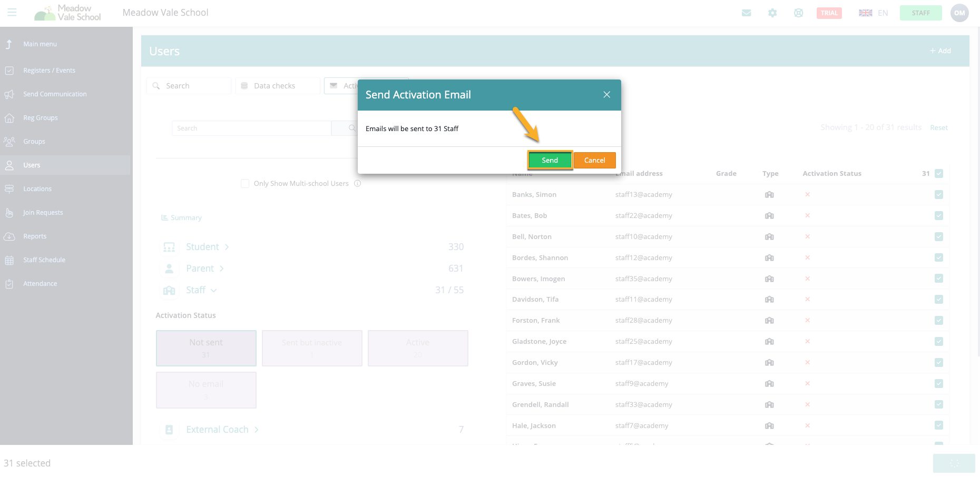Click the Groups people icon in sidebar

point(10,141)
